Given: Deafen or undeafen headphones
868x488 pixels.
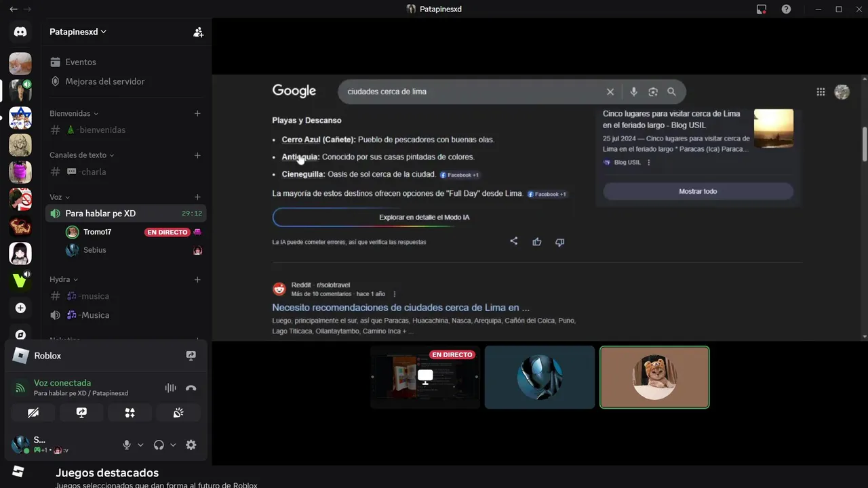Looking at the screenshot, I should click(159, 445).
